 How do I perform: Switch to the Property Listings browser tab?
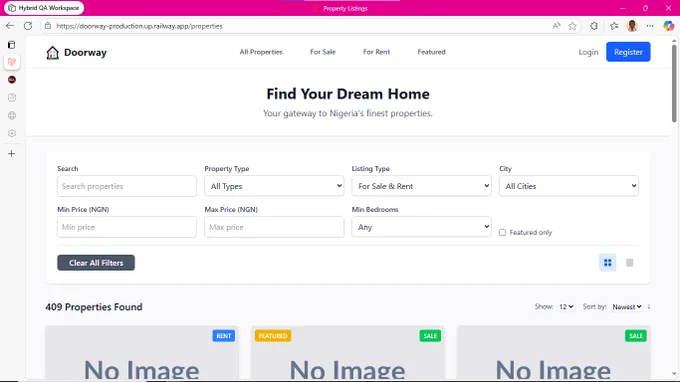coord(345,8)
